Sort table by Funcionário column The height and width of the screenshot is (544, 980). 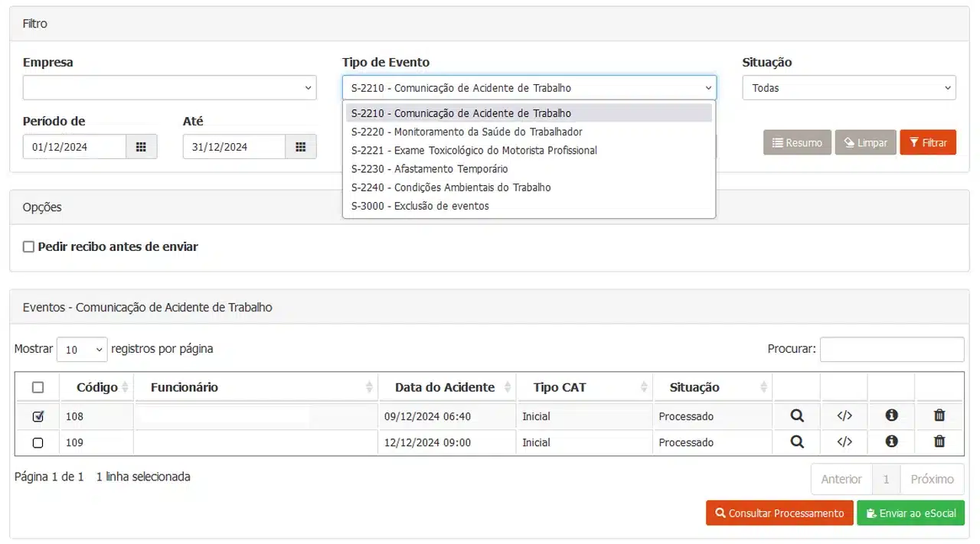tap(256, 387)
